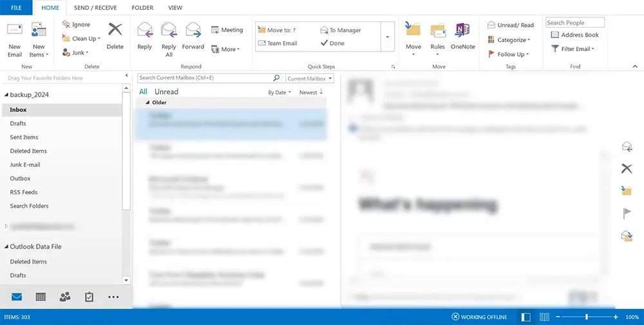Click the Search Current Mailbox field
The height and width of the screenshot is (325, 644).
[204, 78]
